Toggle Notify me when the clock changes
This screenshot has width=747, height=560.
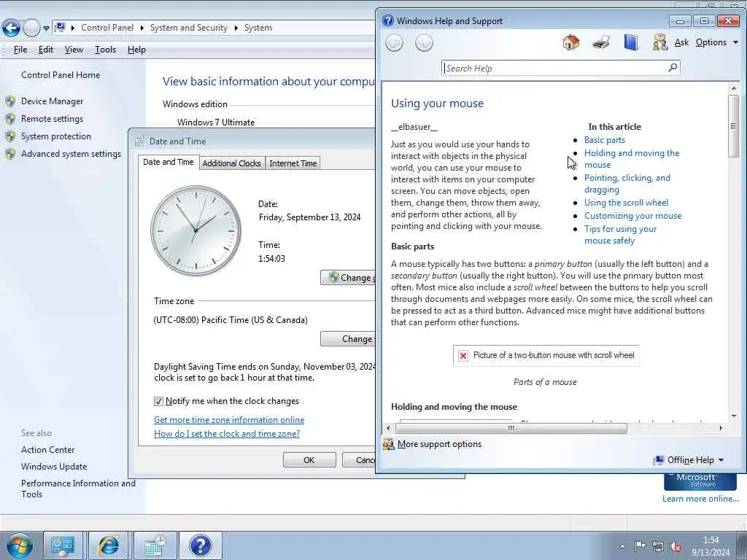pos(158,402)
